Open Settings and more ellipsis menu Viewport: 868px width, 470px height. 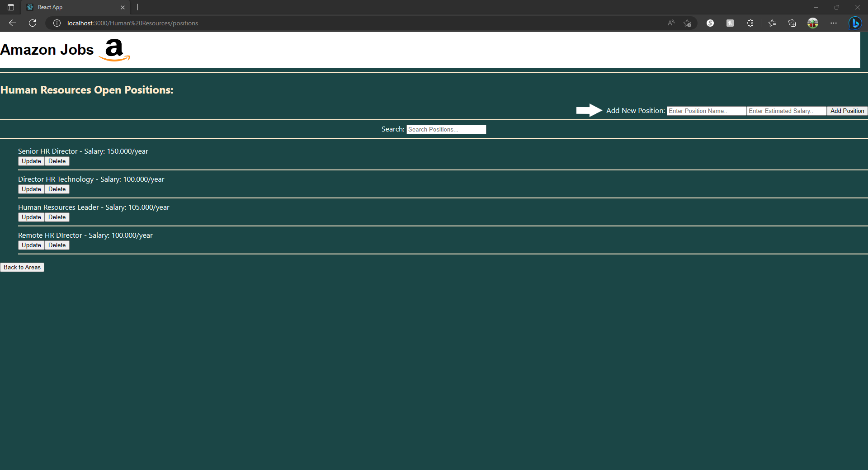coord(834,23)
